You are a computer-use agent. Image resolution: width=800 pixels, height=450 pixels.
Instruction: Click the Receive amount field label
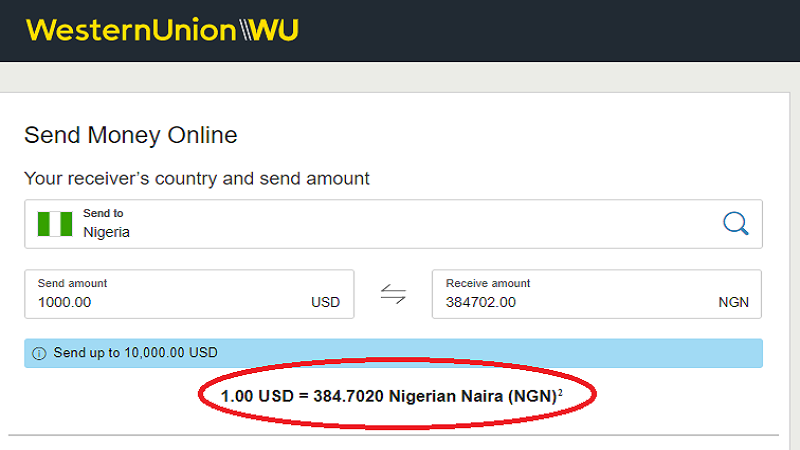(488, 283)
